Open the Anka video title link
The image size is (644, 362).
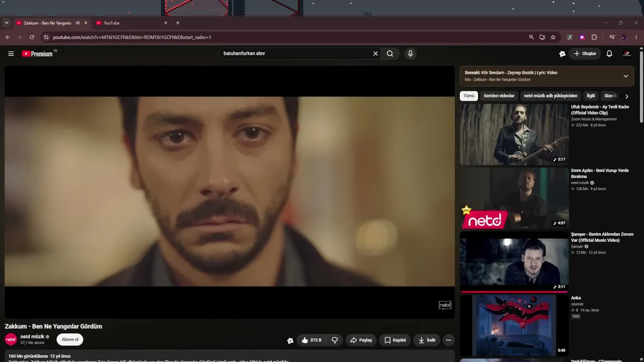click(x=576, y=298)
